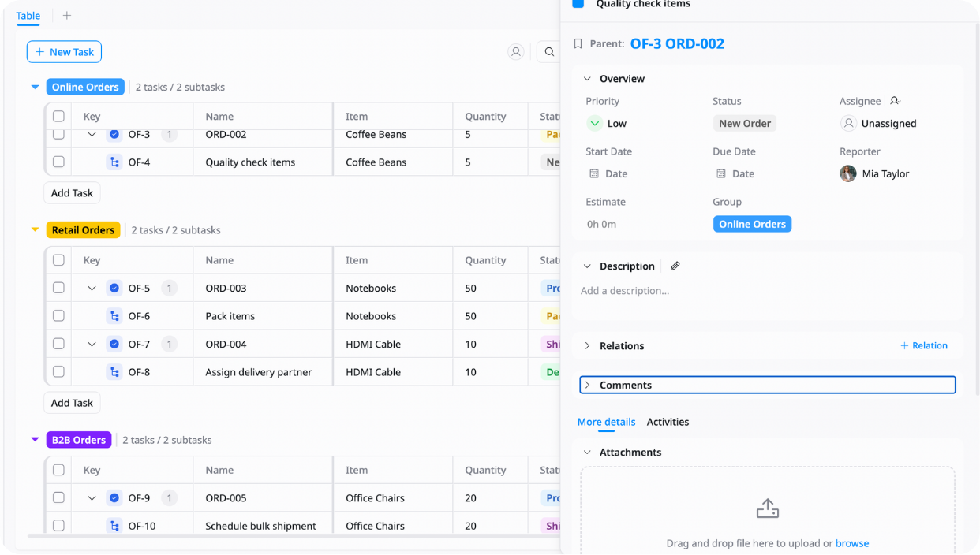This screenshot has width=980, height=555.
Task: Click the edit description pencil icon
Action: [675, 266]
